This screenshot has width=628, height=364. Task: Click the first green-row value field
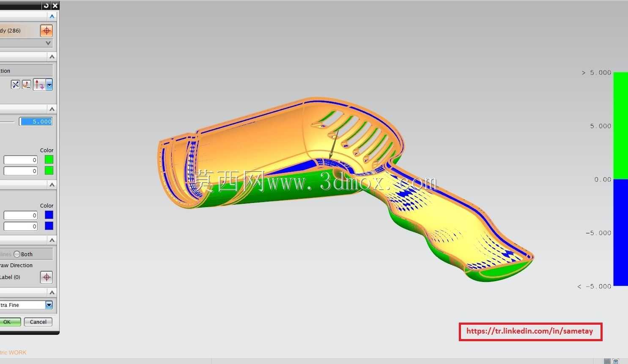point(21,160)
